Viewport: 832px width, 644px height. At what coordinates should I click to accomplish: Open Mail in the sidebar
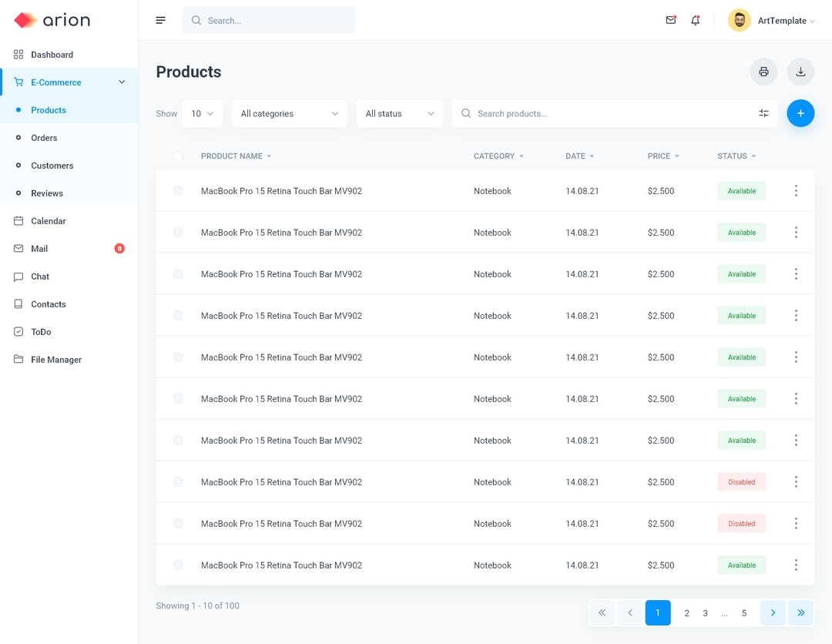pyautogui.click(x=69, y=248)
